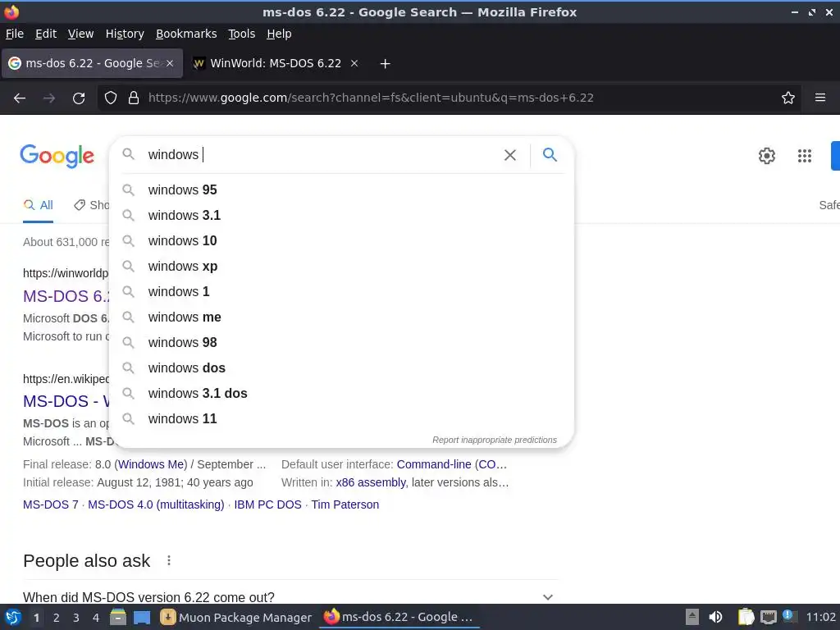Open the 'MS-DOS 7' related link
This screenshot has width=840, height=630.
pos(50,504)
